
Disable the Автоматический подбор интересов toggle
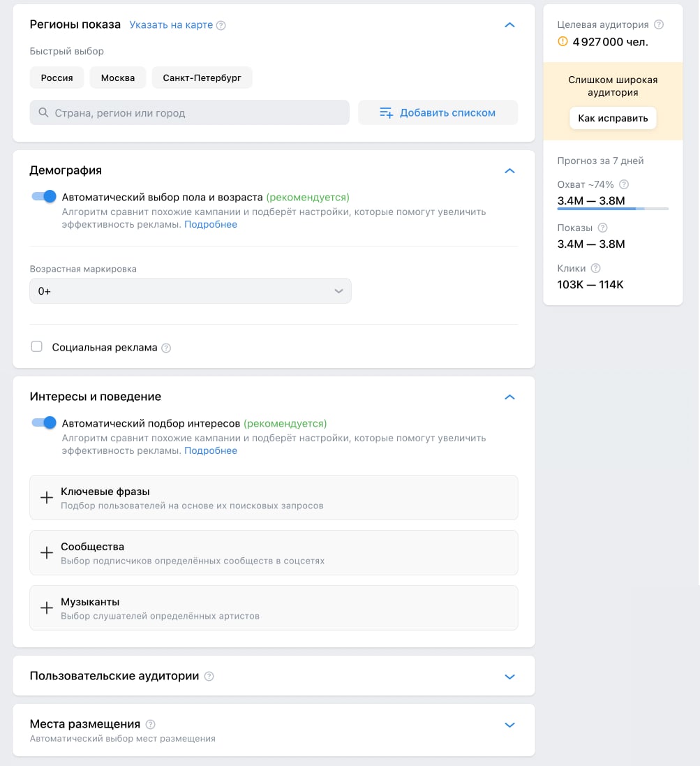point(43,422)
